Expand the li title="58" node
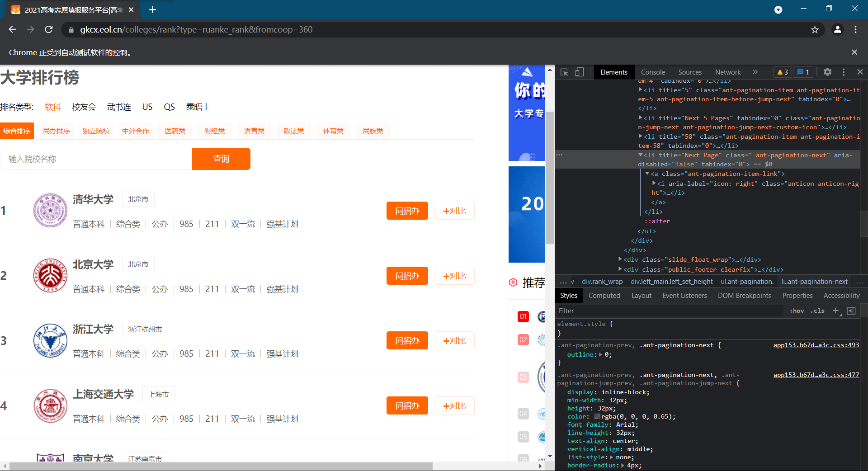Image resolution: width=868 pixels, height=471 pixels. 641,136
